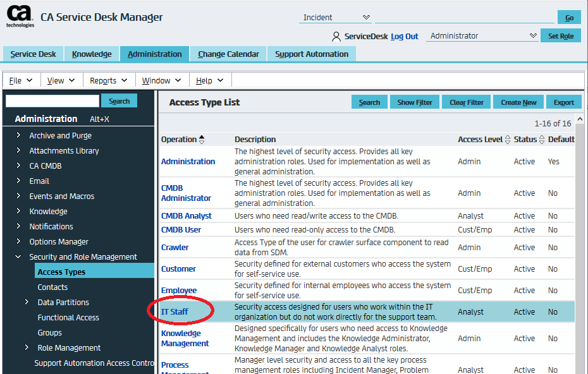
Task: Collapse Security and Role Management node
Action: 18,257
